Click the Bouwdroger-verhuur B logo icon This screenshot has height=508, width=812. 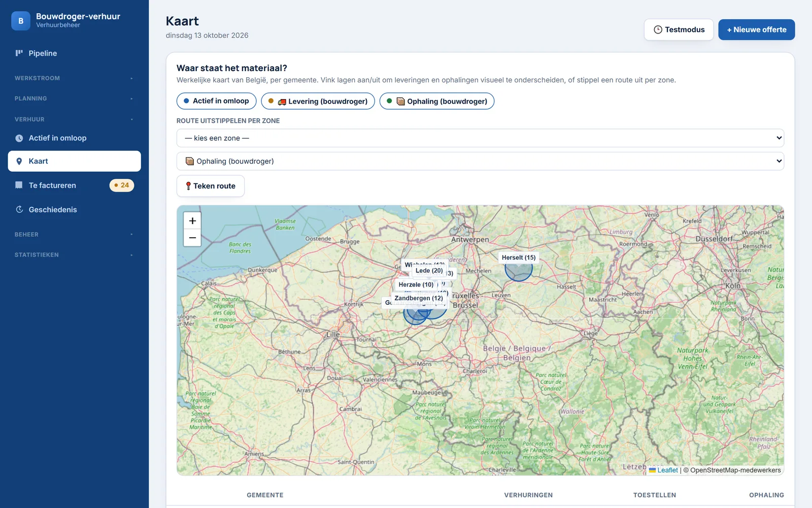21,21
